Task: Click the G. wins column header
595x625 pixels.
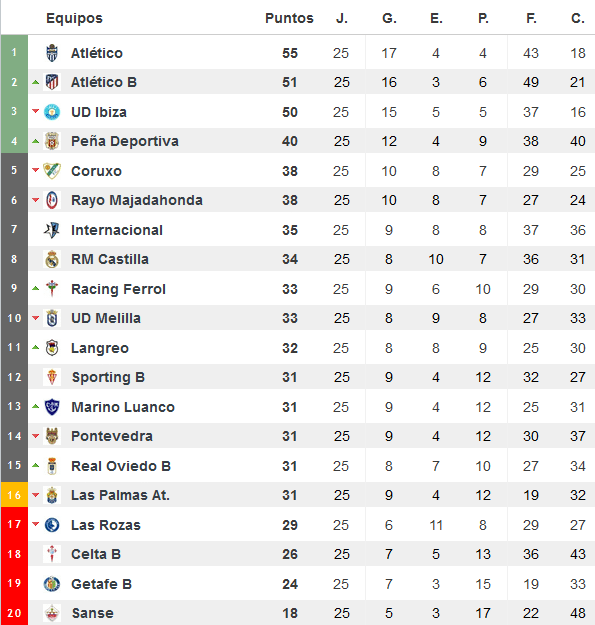Action: tap(389, 18)
